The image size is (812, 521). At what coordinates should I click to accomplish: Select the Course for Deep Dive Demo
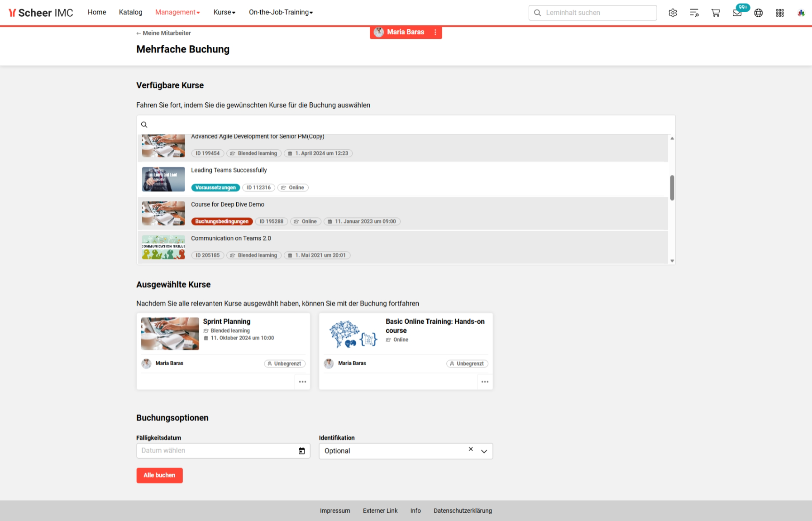point(403,213)
